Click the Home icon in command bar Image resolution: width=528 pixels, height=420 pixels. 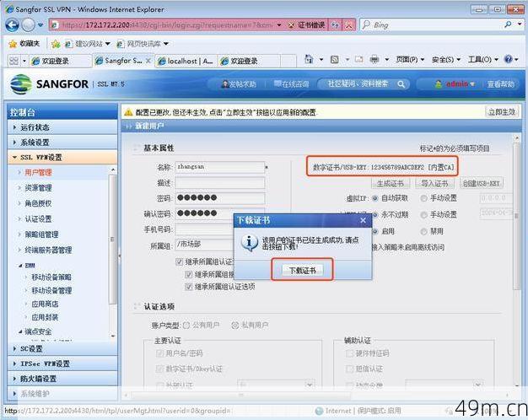pos(309,60)
